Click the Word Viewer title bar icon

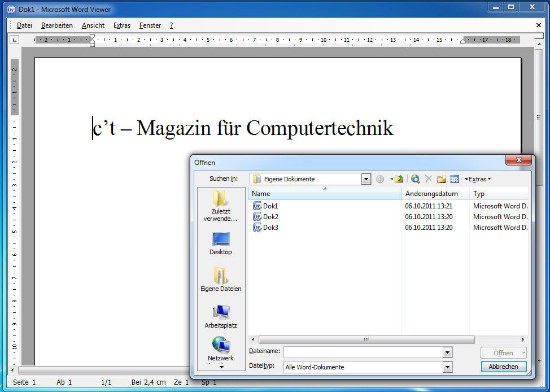point(11,10)
